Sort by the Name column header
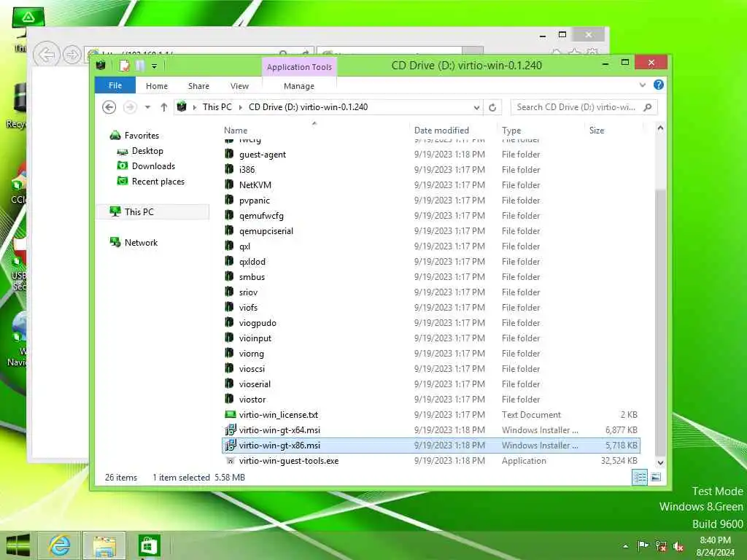 coord(236,130)
